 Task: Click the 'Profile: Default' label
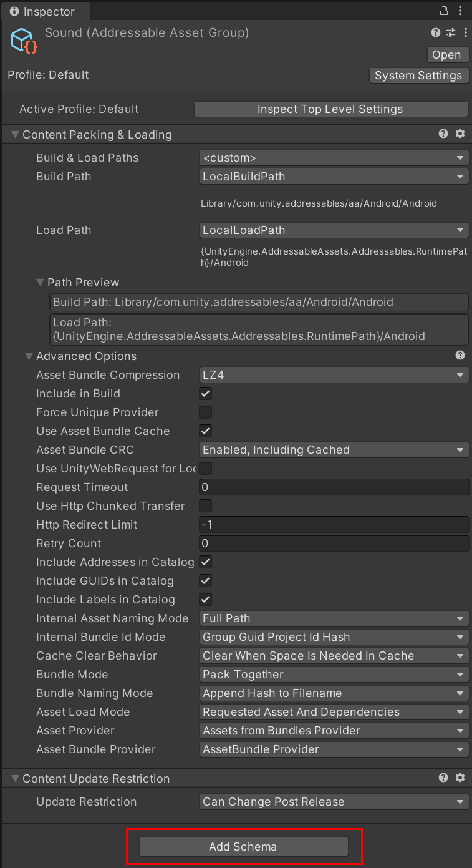point(48,75)
